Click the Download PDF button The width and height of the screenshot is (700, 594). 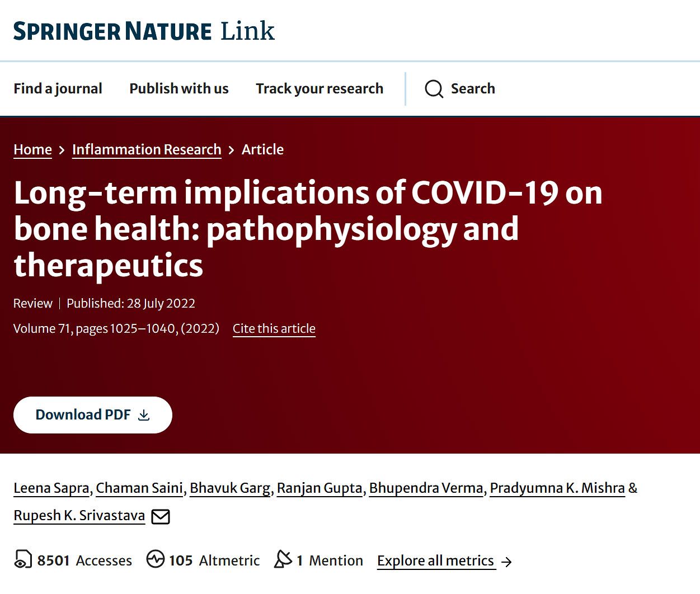[93, 415]
